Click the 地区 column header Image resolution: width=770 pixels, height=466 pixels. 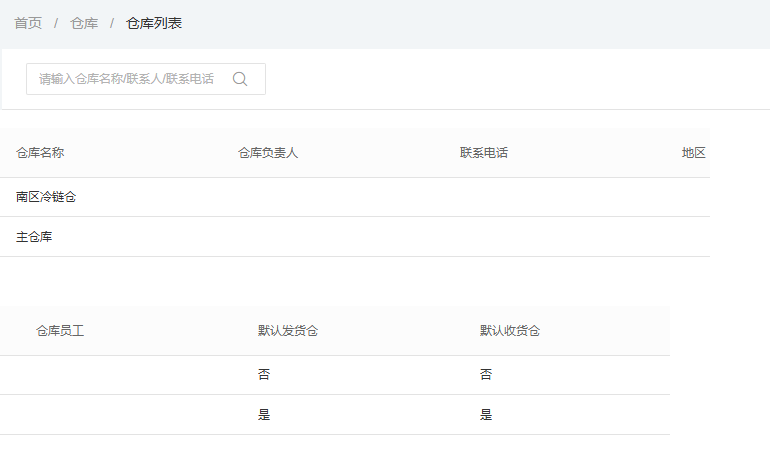click(x=693, y=153)
